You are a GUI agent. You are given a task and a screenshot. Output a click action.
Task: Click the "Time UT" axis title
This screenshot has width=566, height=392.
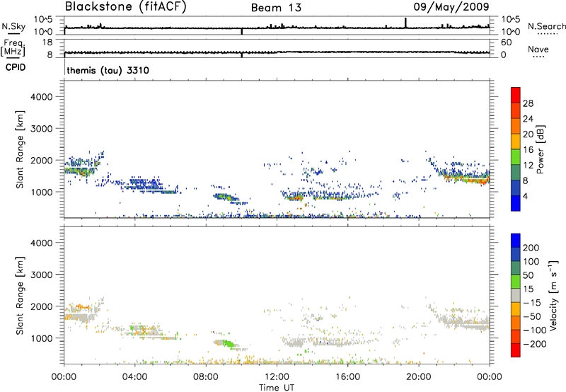click(x=276, y=388)
